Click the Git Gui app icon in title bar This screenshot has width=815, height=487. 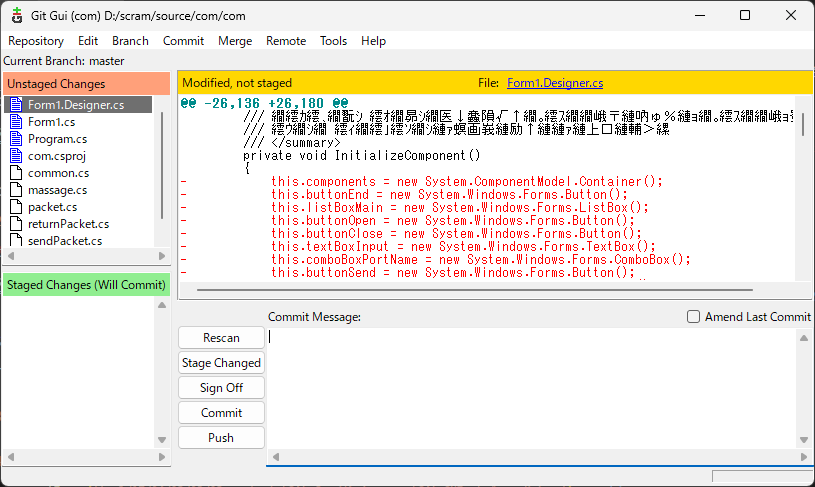tap(17, 16)
